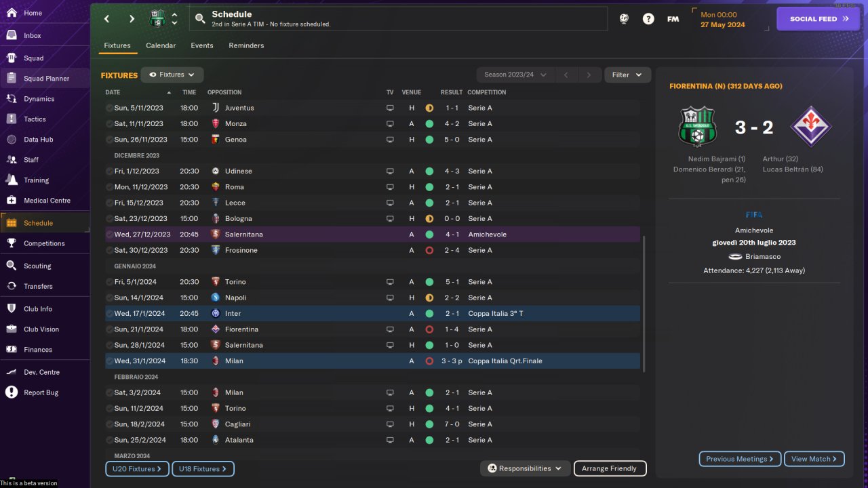Switch to the Events tab
The image size is (868, 488).
point(202,45)
